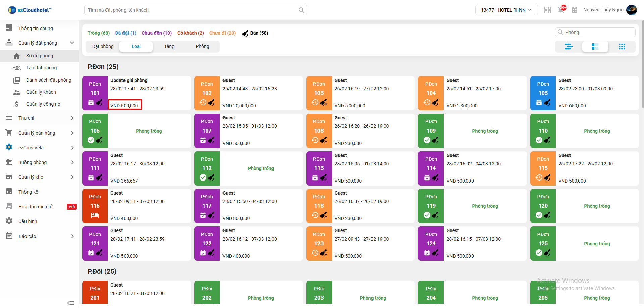This screenshot has width=644, height=308.
Task: Click the broom icon on room 101
Action: pyautogui.click(x=99, y=103)
